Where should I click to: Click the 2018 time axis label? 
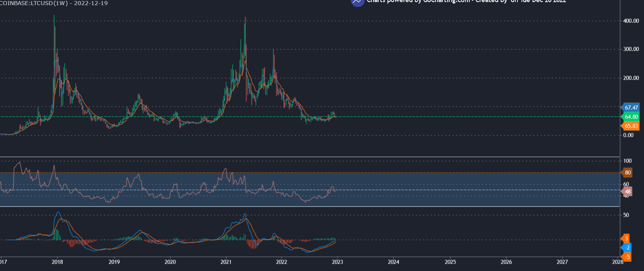click(x=57, y=262)
